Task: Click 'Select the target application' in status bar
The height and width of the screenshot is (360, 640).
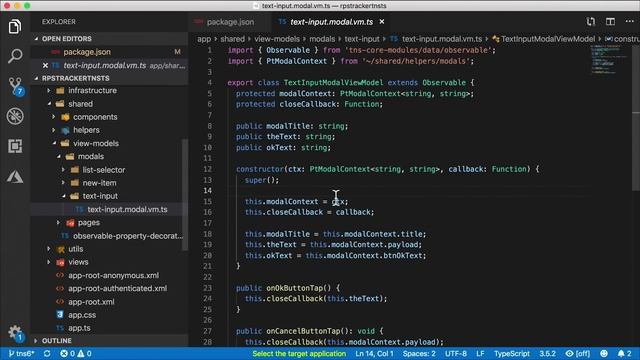Action: 299,353
